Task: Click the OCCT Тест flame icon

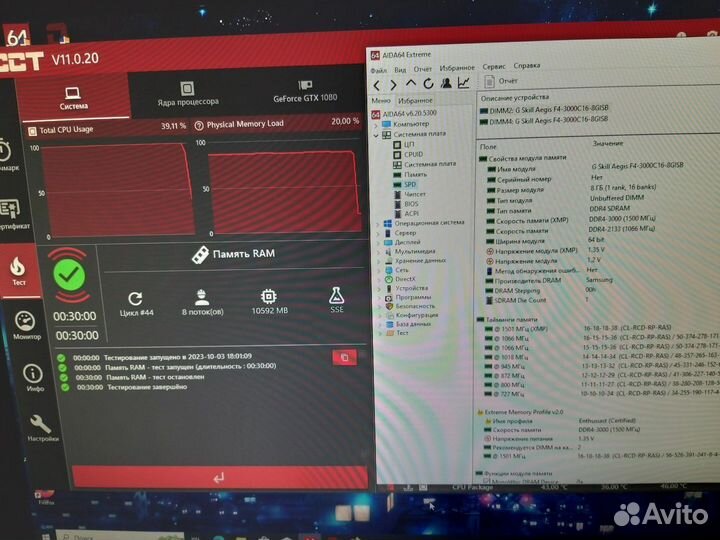Action: tap(17, 271)
